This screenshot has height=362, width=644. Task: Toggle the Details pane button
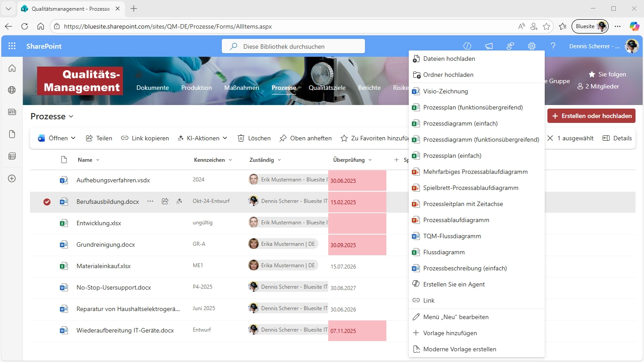[617, 138]
